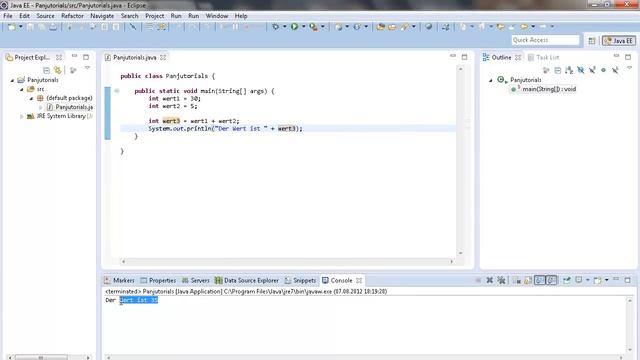Click the Open Perspective icon
This screenshot has width=640, height=360.
(x=592, y=40)
